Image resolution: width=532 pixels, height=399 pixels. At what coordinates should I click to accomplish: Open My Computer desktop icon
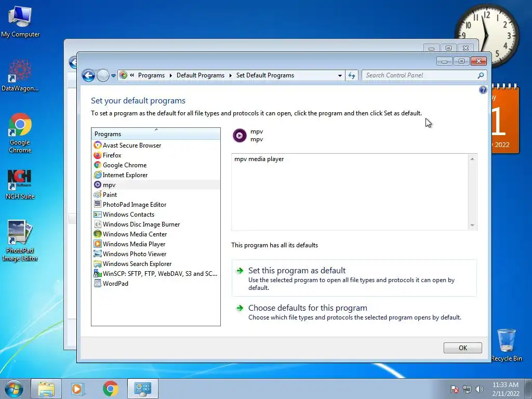click(x=20, y=21)
